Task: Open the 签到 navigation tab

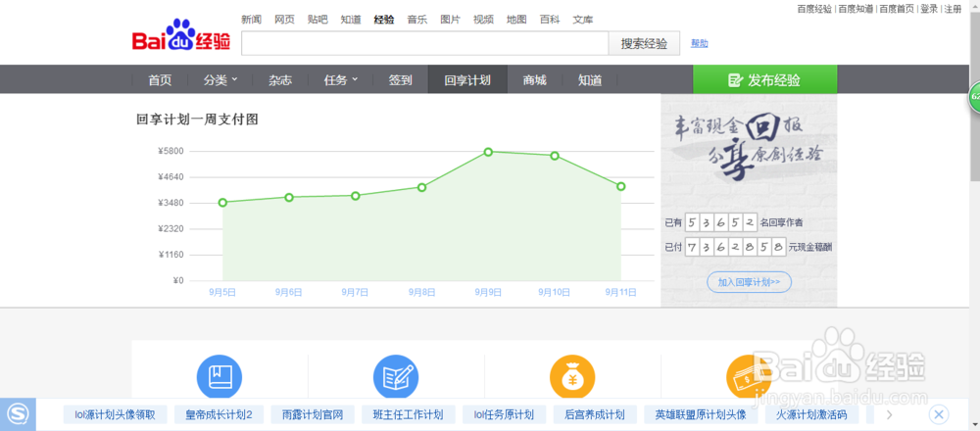Action: (400, 80)
